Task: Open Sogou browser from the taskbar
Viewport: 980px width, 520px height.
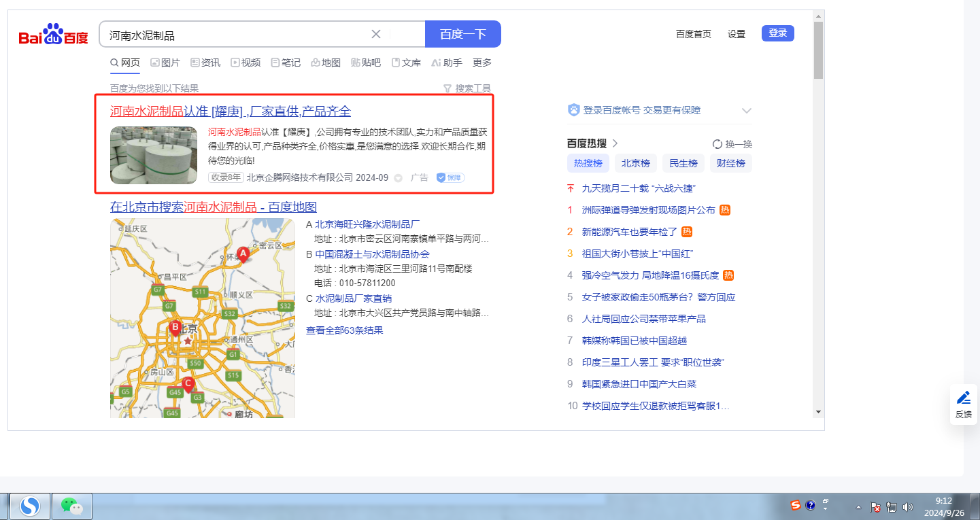Action: pos(29,506)
